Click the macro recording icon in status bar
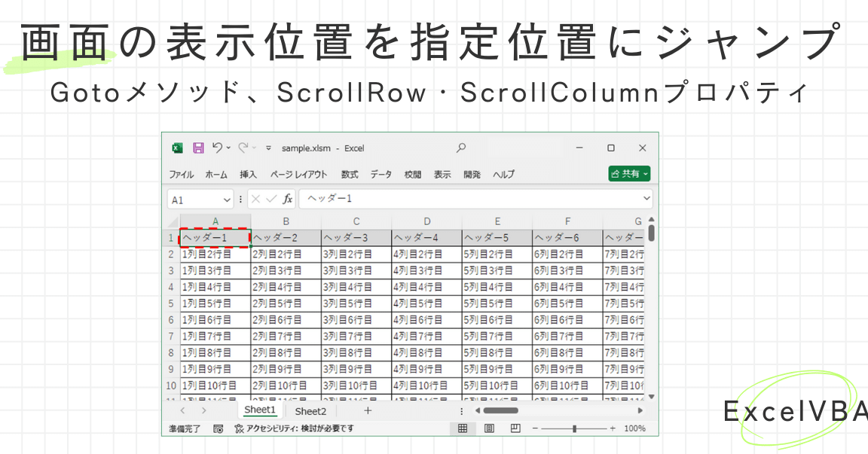 [219, 427]
